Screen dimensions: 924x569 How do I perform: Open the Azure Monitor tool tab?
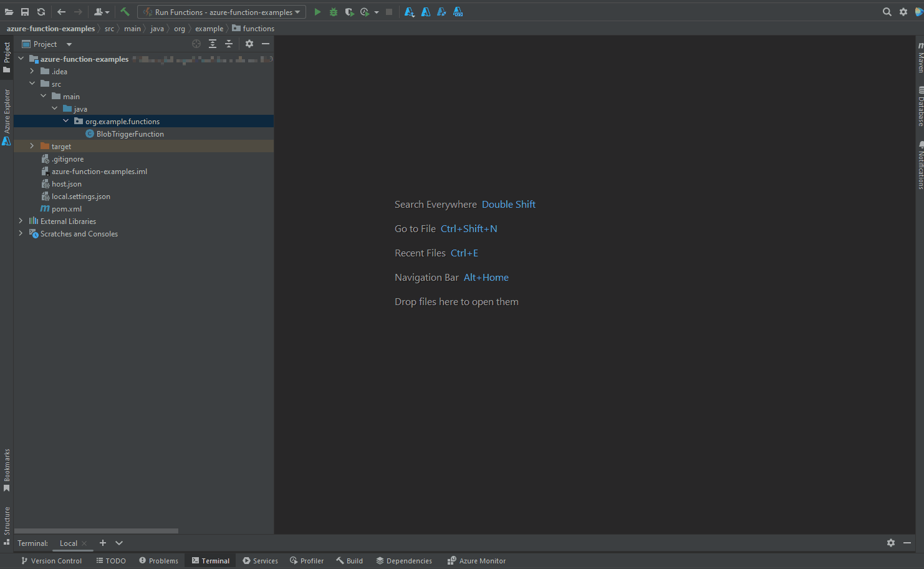(476, 561)
